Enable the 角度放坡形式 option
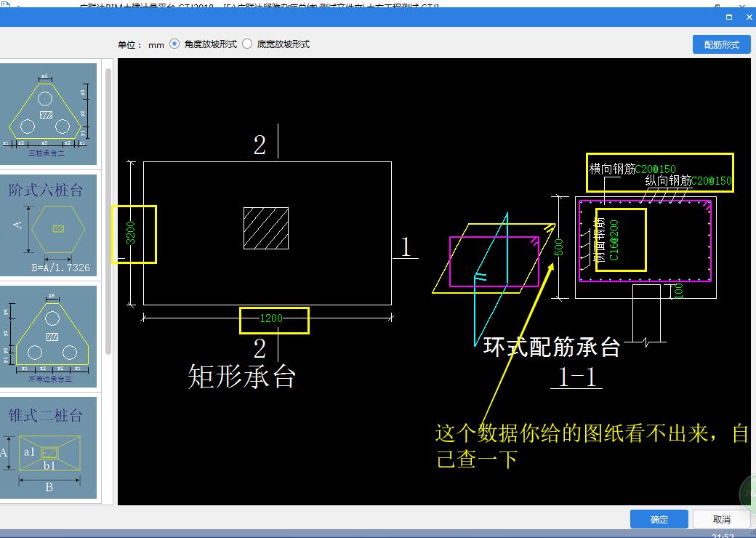756x538 pixels. click(x=174, y=44)
